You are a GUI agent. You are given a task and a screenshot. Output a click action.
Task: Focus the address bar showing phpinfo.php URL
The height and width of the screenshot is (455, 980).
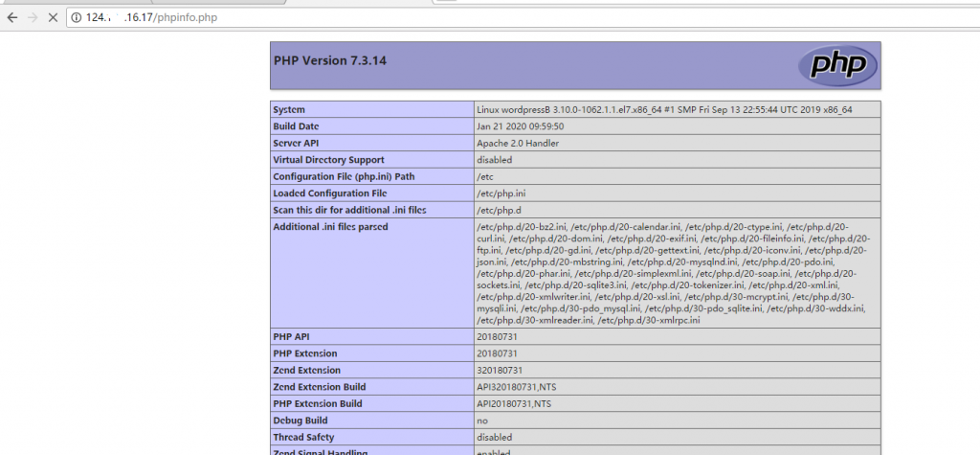[523, 17]
